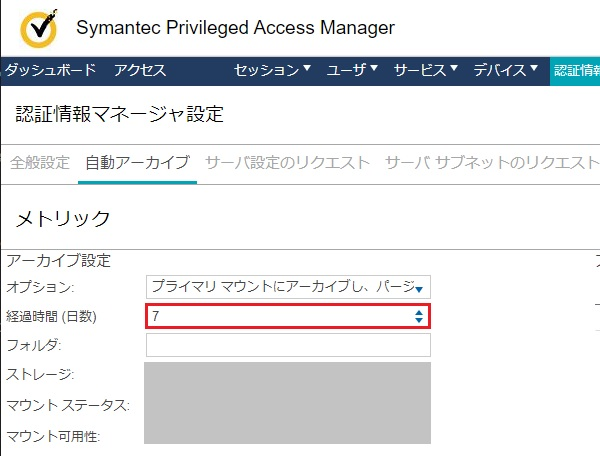Click the アーカイブ設定 label

[x=59, y=261]
